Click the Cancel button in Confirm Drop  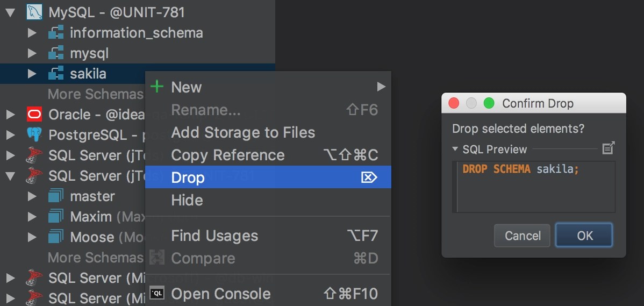pyautogui.click(x=522, y=236)
